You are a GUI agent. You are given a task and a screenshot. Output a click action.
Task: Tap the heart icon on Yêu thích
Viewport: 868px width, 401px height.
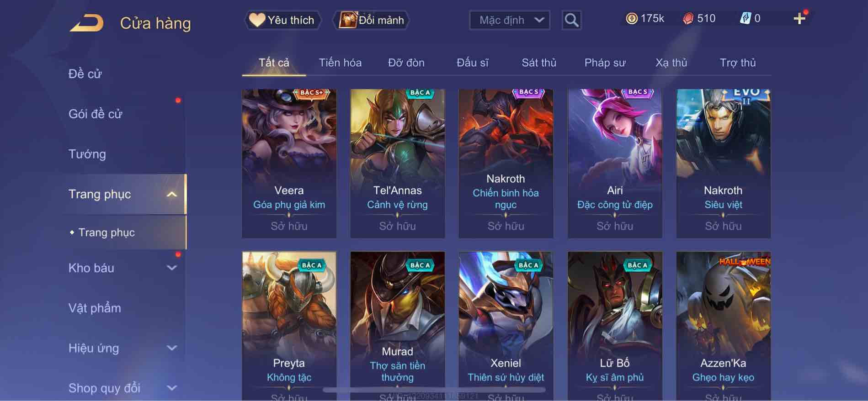point(257,20)
